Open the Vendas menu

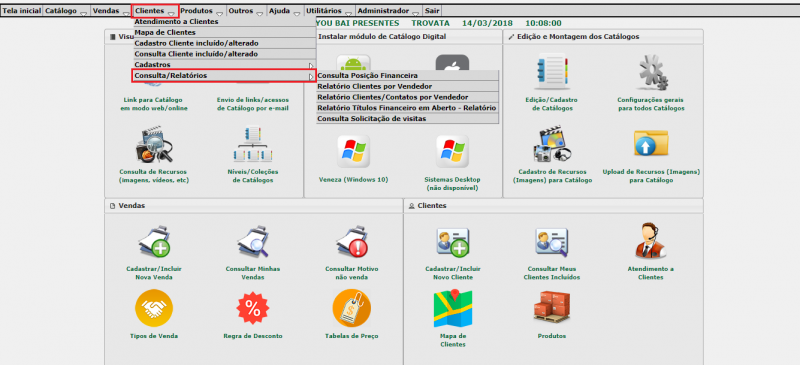pos(111,11)
